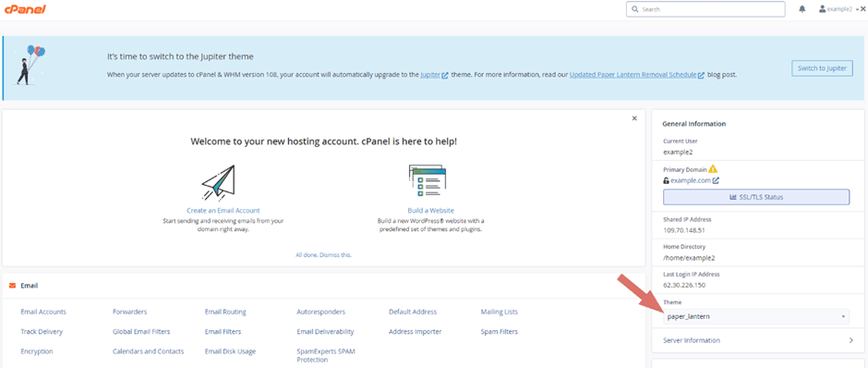Open Spam Filters
This screenshot has height=368, width=868.
(x=500, y=332)
